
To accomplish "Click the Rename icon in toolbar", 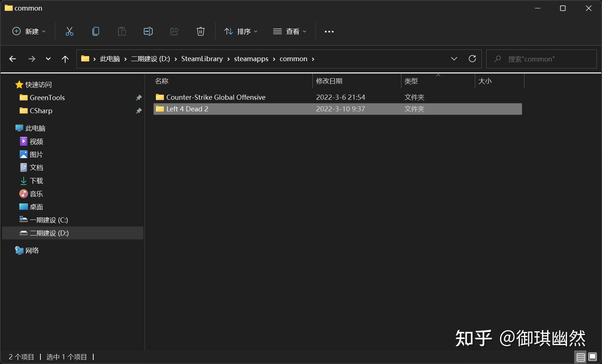I will (x=148, y=31).
